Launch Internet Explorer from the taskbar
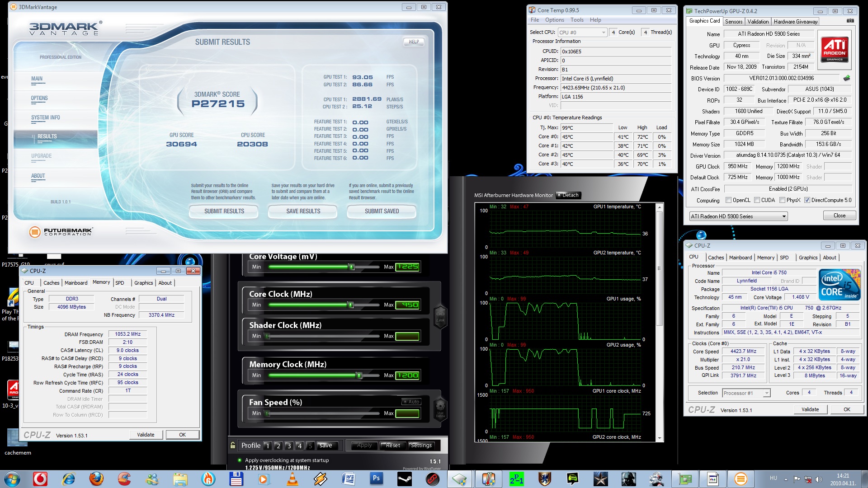Image resolution: width=868 pixels, height=488 pixels. point(68,479)
